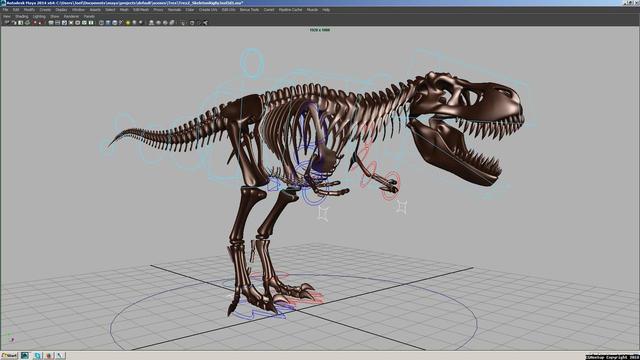The width and height of the screenshot is (640, 360).
Task: Click the fourth taskbar quick launch icon
Action: 60,356
